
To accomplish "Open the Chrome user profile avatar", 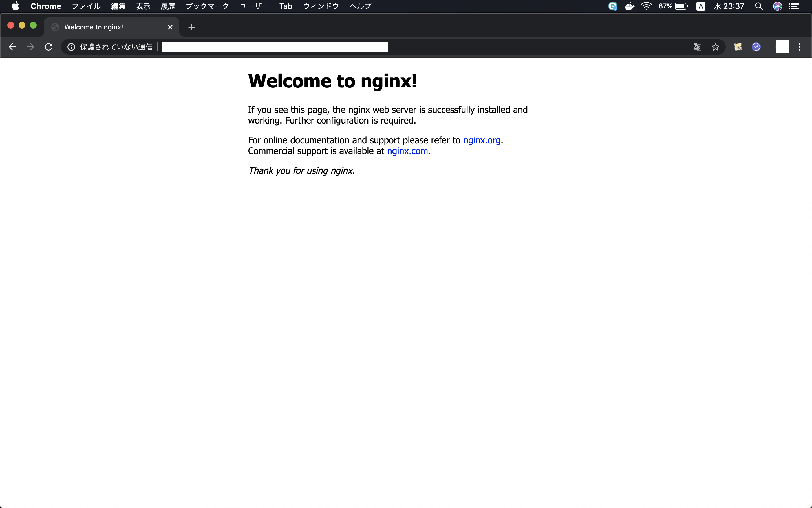I will point(782,47).
